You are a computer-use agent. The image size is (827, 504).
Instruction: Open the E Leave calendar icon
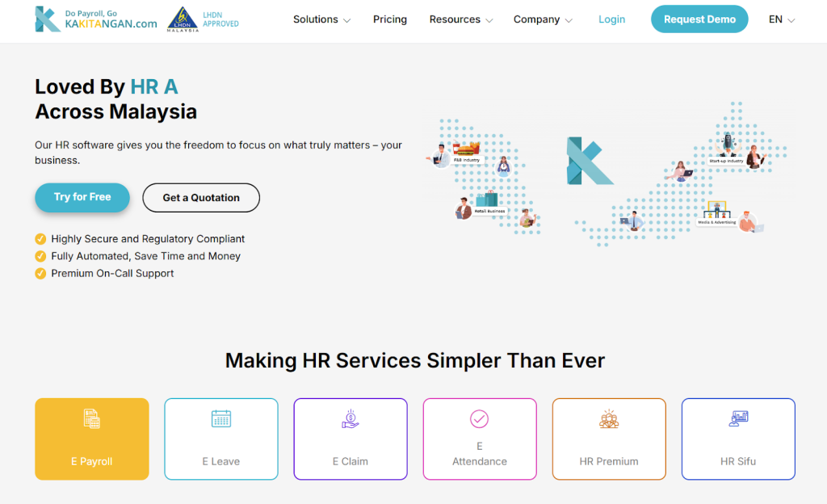pyautogui.click(x=221, y=418)
